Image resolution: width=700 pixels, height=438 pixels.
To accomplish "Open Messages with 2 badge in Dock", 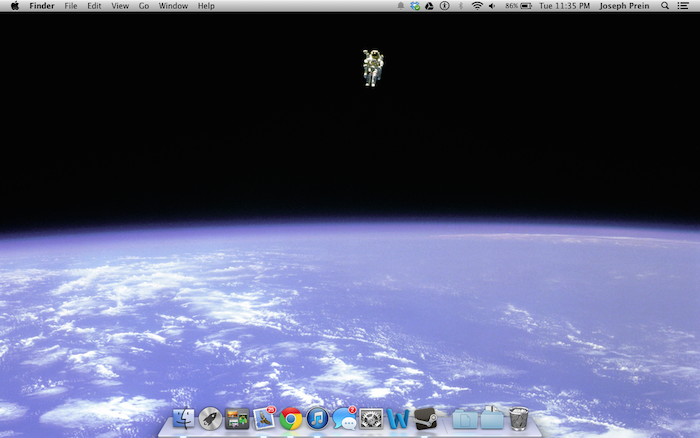I will click(344, 419).
